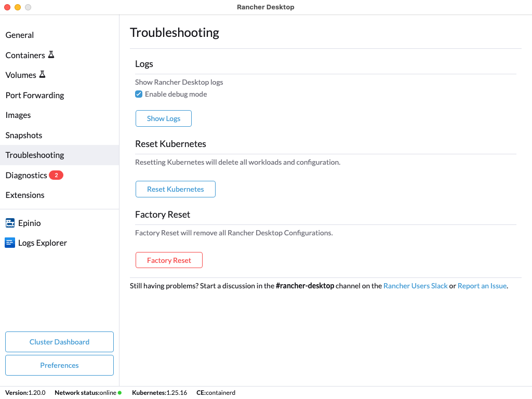The height and width of the screenshot is (399, 532).
Task: Open the Images section
Action: tap(18, 115)
